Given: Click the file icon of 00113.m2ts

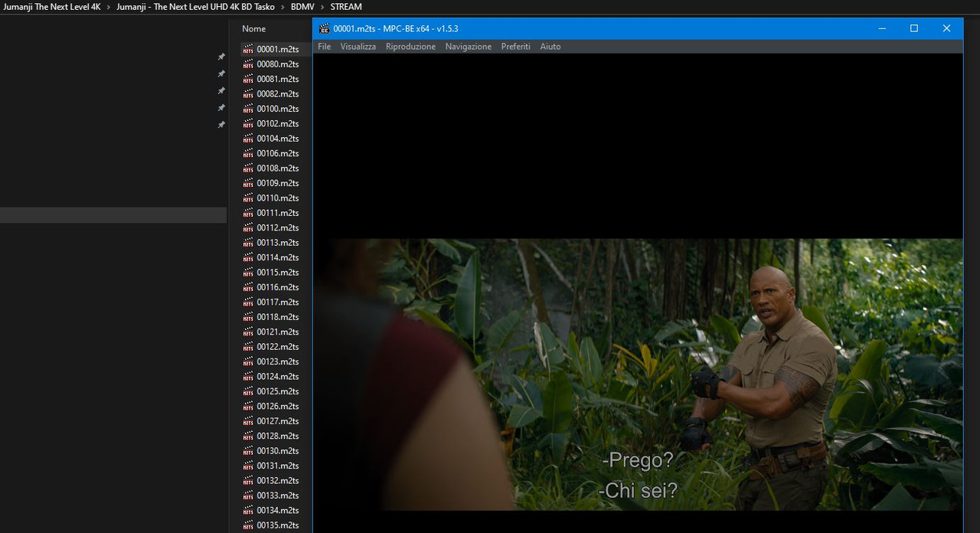Looking at the screenshot, I should click(248, 243).
